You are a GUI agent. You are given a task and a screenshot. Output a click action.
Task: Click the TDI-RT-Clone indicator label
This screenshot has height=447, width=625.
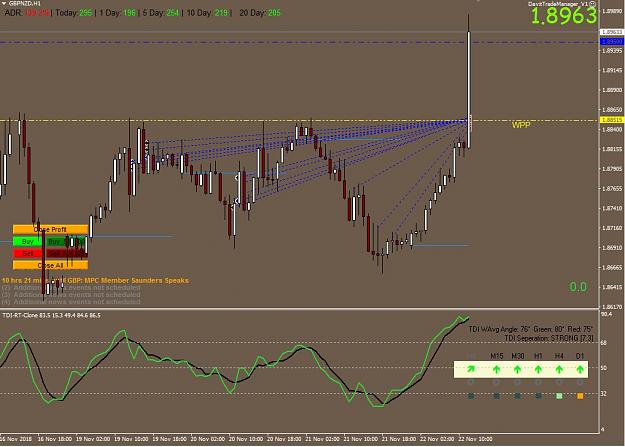51,315
